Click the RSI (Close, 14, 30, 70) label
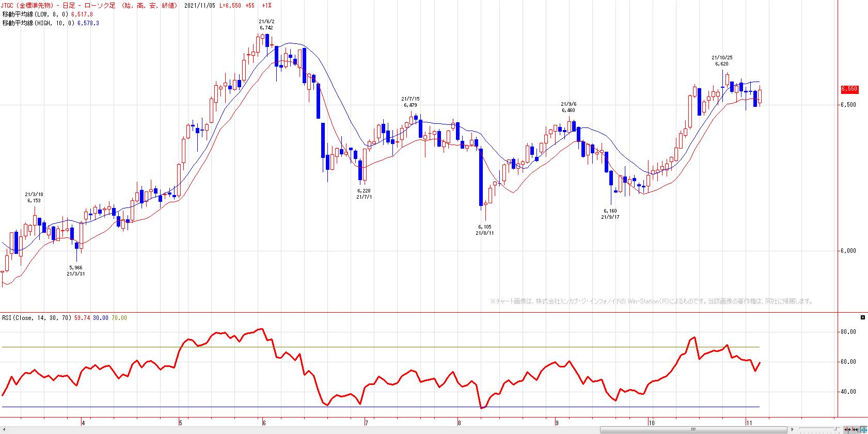 point(37,318)
